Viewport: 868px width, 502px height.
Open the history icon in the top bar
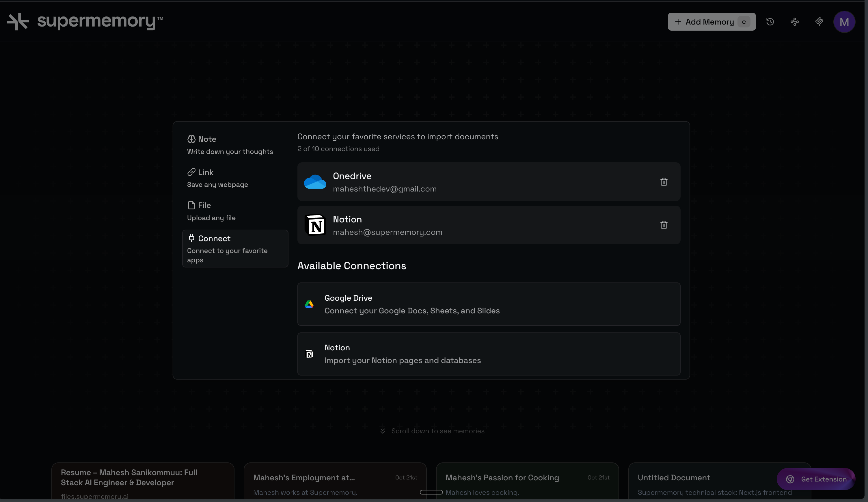[770, 21]
